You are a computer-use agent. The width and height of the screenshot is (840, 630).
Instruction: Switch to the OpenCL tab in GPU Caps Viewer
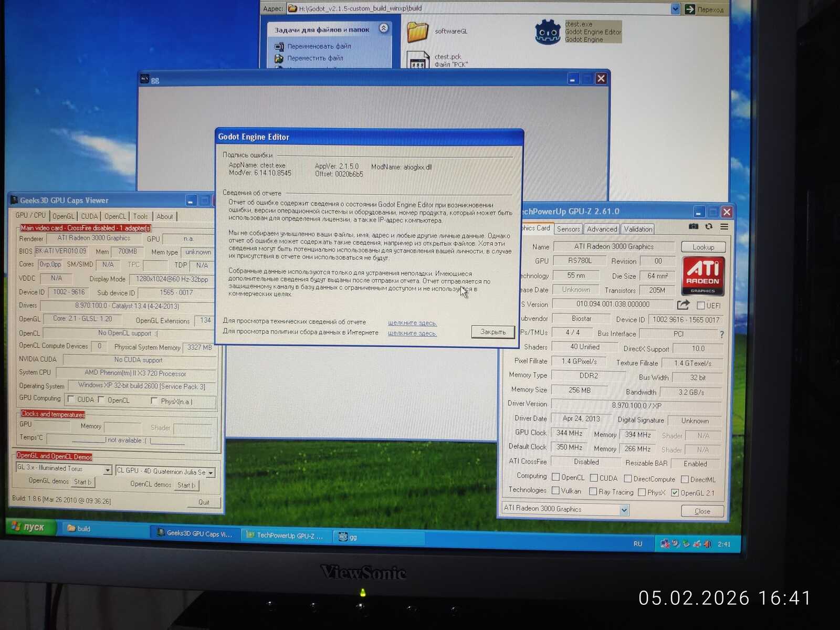click(115, 216)
